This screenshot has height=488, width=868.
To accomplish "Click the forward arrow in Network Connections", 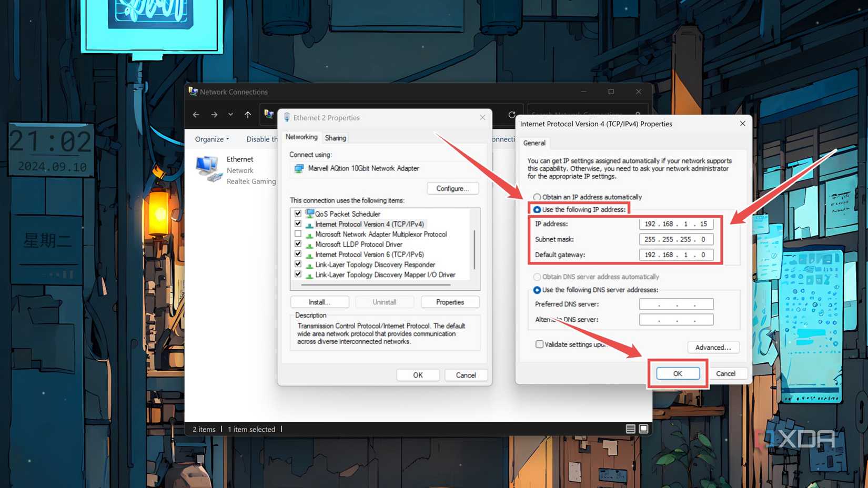I will tap(214, 115).
